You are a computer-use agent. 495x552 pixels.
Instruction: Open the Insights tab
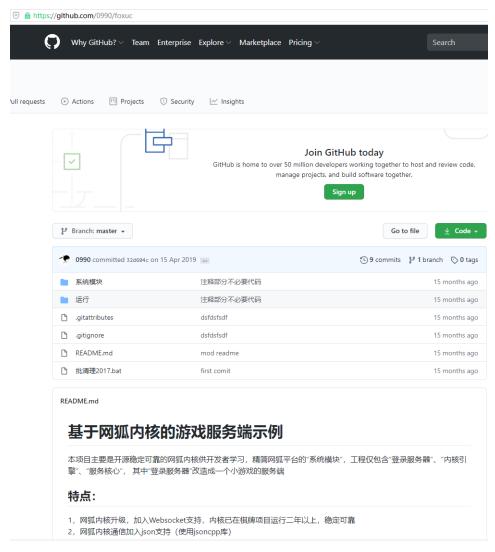pyautogui.click(x=227, y=101)
